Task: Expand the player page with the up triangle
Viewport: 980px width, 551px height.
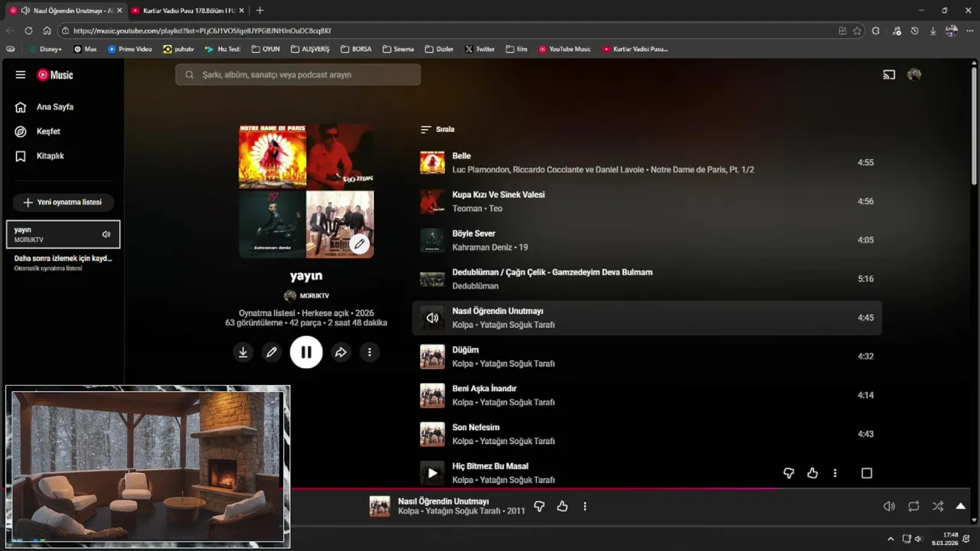Action: point(961,506)
